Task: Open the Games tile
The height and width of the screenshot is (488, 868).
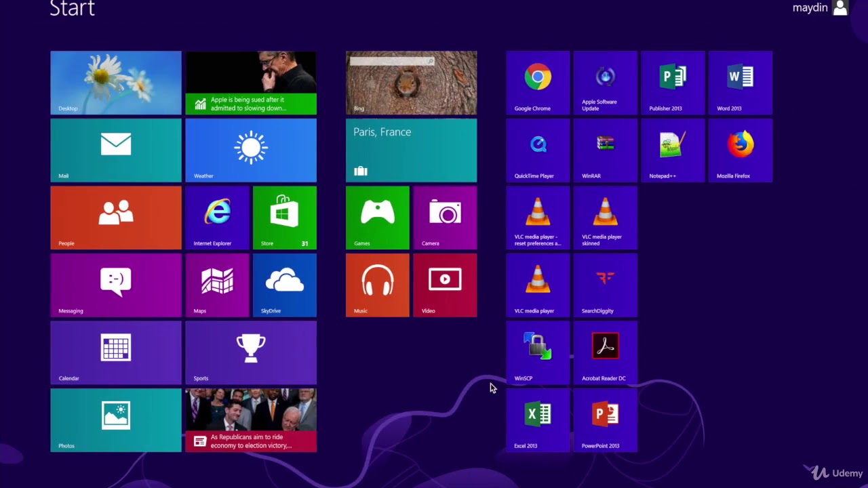Action: pos(378,218)
